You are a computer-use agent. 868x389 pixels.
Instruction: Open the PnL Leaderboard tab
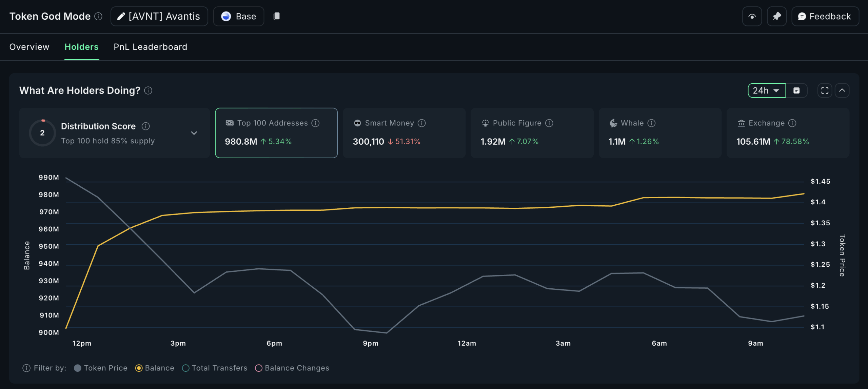tap(150, 47)
